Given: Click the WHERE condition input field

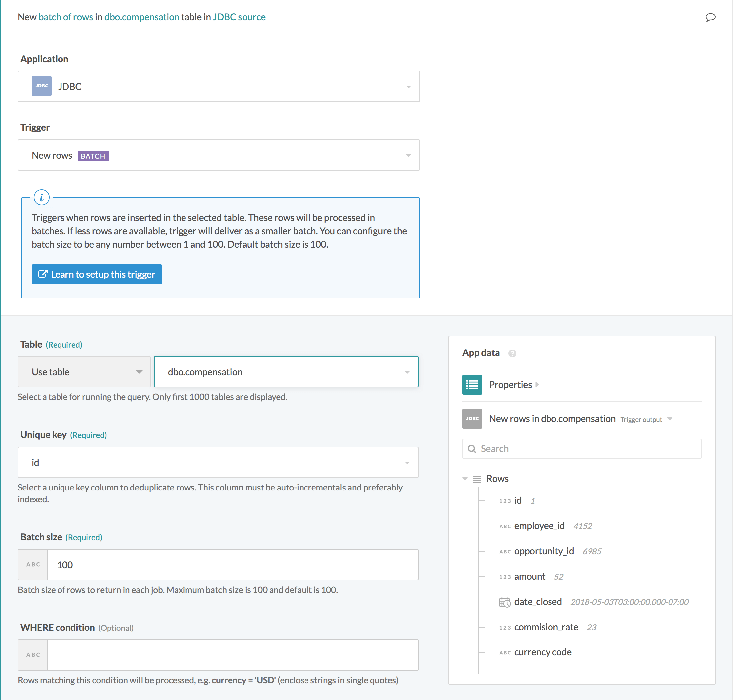Looking at the screenshot, I should point(232,655).
